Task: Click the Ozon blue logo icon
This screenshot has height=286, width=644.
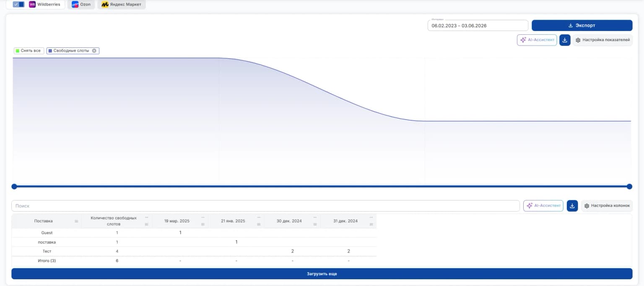Action: (75, 4)
